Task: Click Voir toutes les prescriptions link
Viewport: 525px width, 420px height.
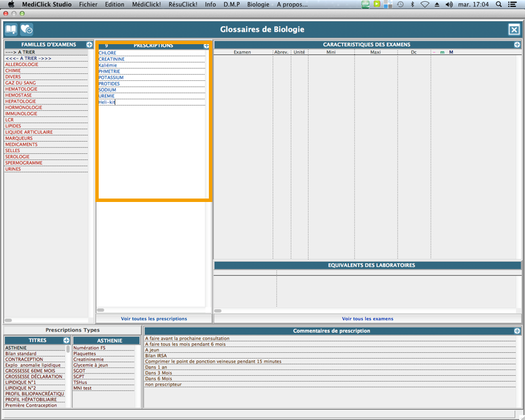Action: [154, 318]
